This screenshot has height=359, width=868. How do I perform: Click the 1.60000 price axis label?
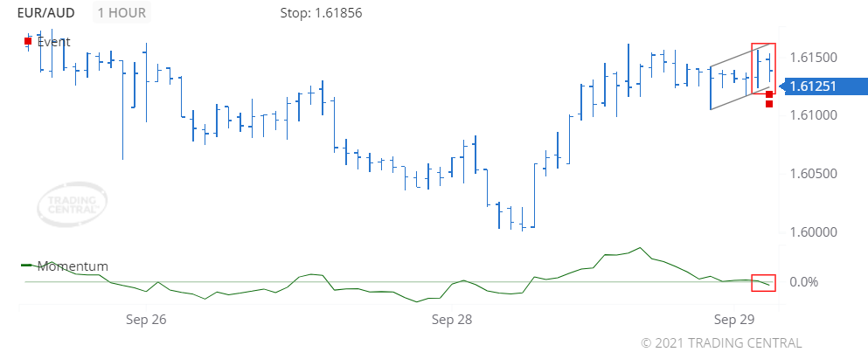tap(813, 231)
